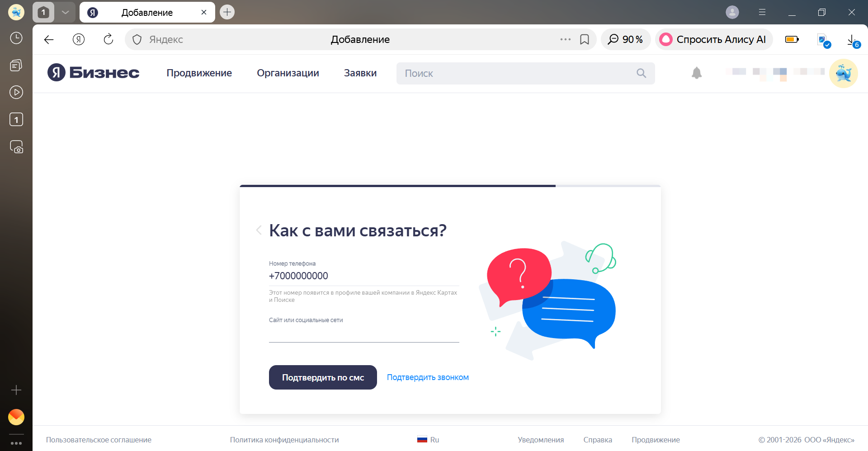Bookmark the current page
The height and width of the screenshot is (451, 868).
(585, 39)
